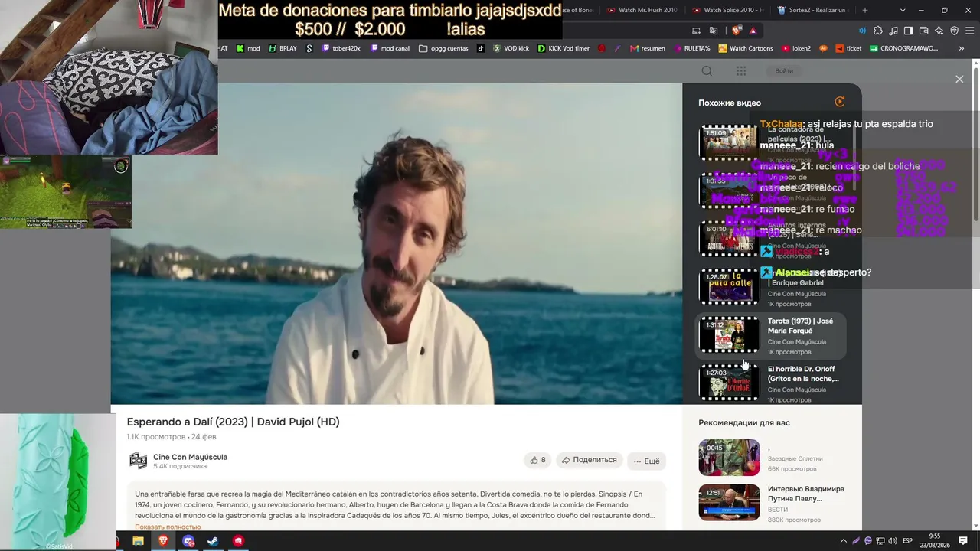The image size is (980, 551).
Task: Open Интервью Владимира Путина video thumbnail
Action: click(x=729, y=502)
